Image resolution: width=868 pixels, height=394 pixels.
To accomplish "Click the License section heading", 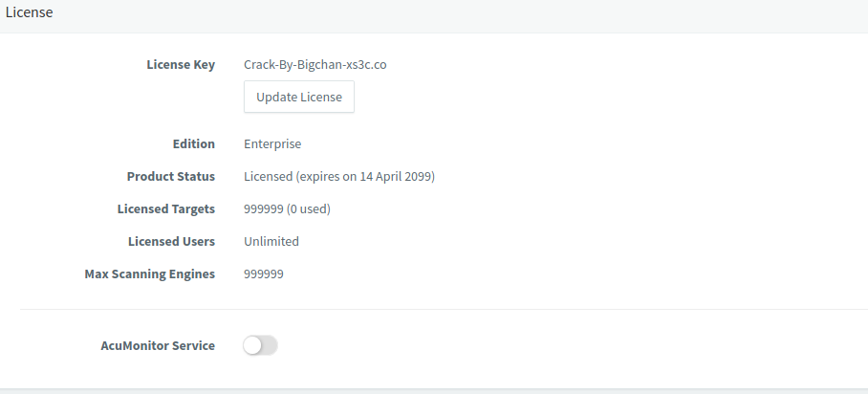I will 30,12.
